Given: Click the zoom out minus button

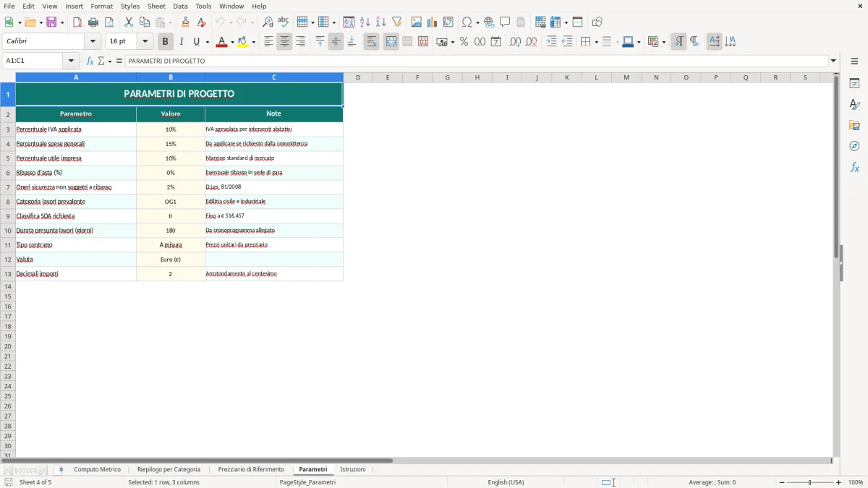Looking at the screenshot, I should click(x=782, y=482).
